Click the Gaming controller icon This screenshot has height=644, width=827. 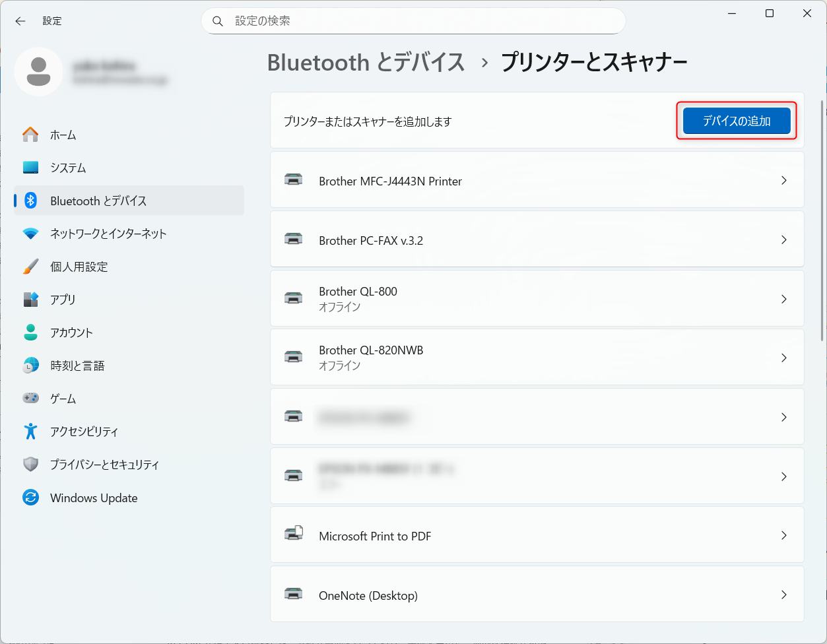click(x=30, y=399)
